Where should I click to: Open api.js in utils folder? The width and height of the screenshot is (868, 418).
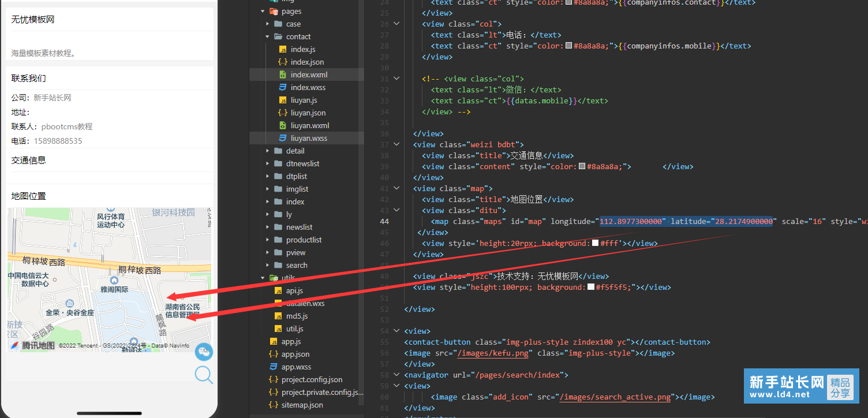(x=294, y=290)
